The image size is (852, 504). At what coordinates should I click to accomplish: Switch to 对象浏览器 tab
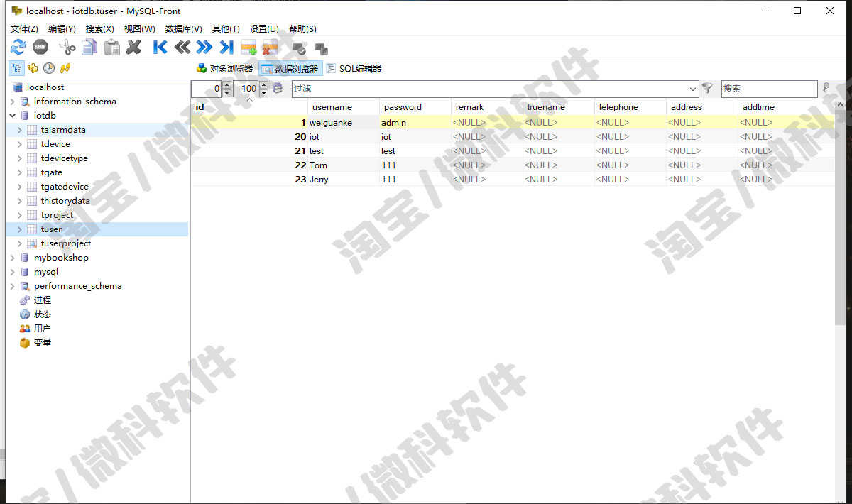tap(224, 69)
